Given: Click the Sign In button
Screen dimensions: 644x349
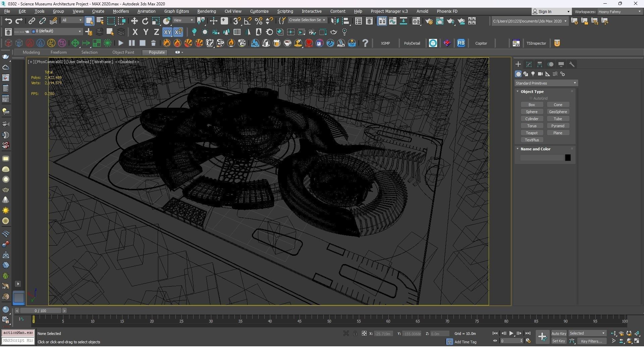Looking at the screenshot, I should 551,12.
